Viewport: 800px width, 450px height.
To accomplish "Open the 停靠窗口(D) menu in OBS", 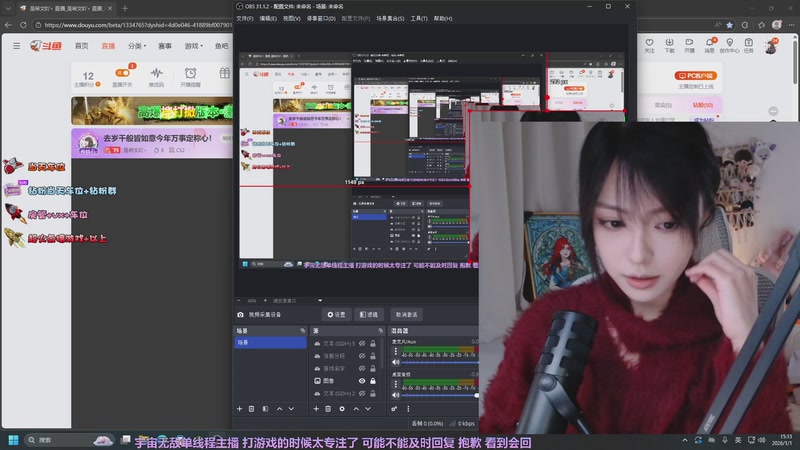I will click(x=321, y=18).
